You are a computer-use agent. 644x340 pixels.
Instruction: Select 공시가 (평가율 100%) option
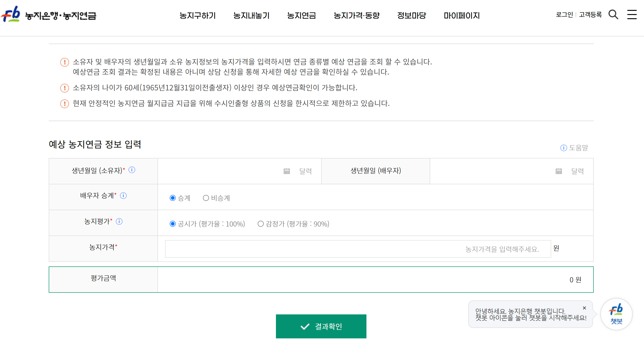(x=172, y=224)
